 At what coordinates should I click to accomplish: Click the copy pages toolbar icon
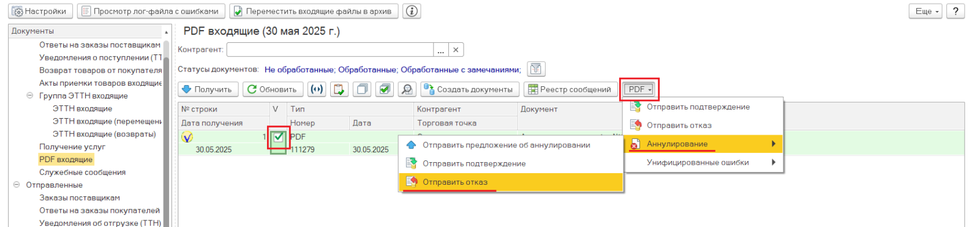click(x=362, y=89)
